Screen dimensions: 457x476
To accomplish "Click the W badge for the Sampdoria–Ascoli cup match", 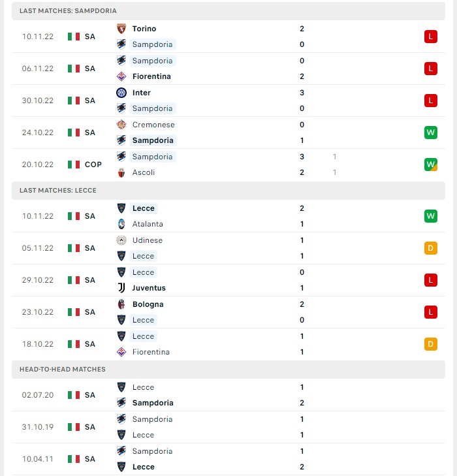I will tap(431, 165).
